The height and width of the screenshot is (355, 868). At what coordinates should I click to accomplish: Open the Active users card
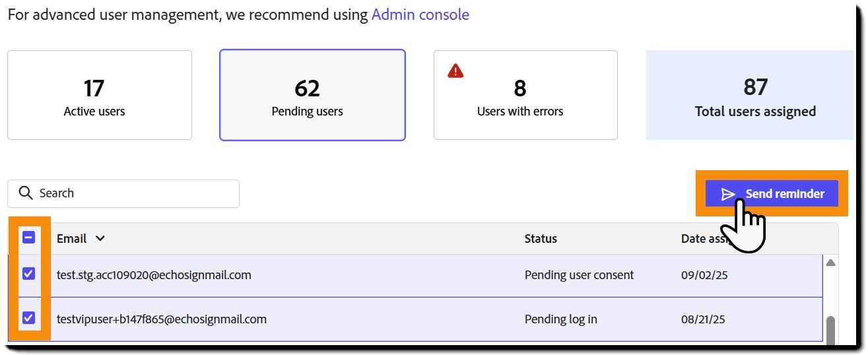coord(100,95)
